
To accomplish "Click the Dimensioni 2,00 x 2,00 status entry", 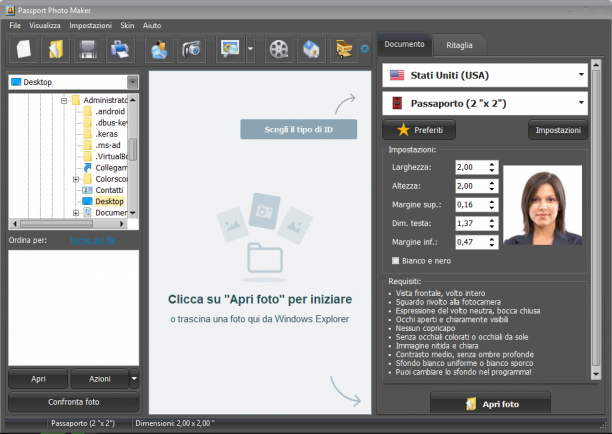I will point(173,423).
